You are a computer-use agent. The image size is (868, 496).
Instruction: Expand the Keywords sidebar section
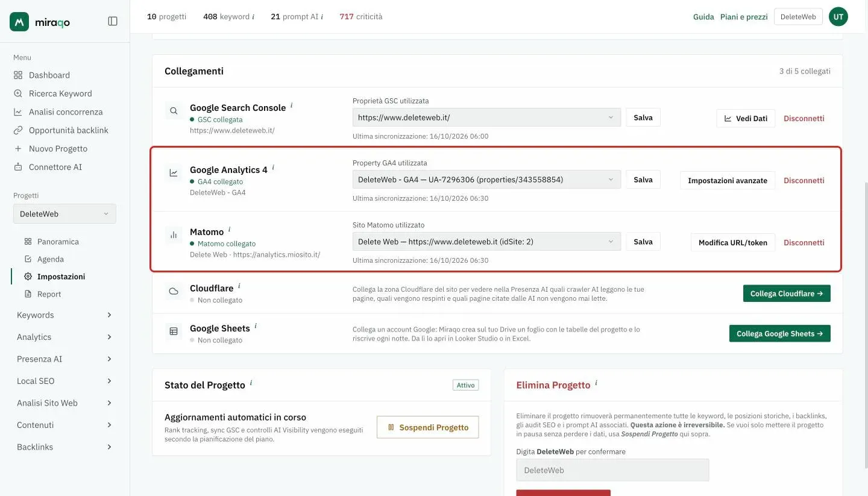point(64,315)
